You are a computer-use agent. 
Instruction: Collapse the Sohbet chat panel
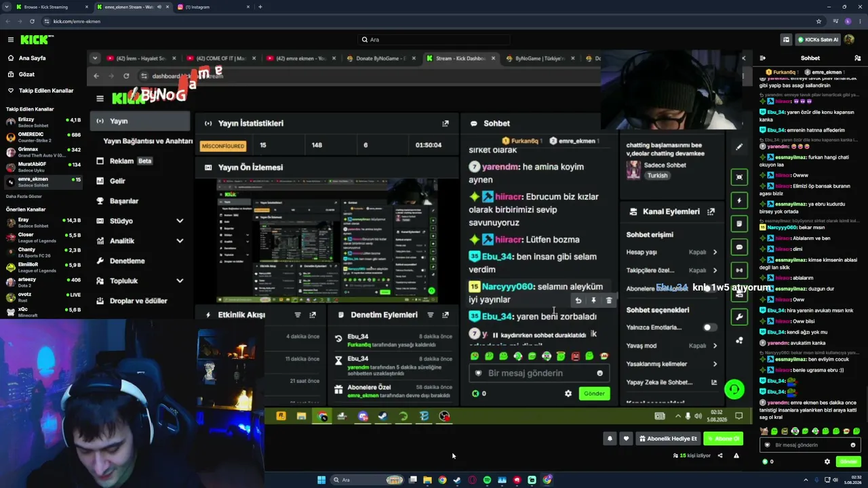click(x=763, y=58)
